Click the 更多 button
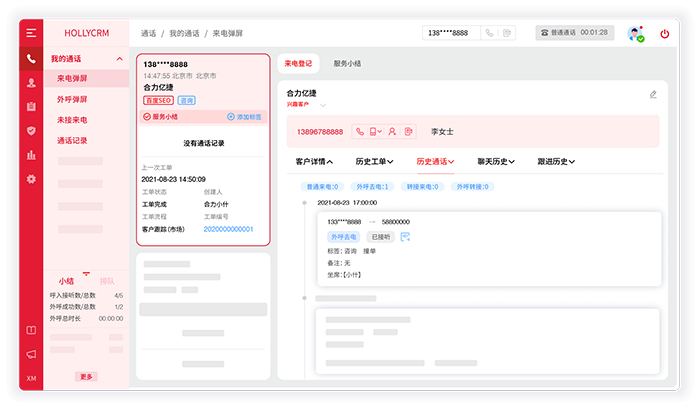The height and width of the screenshot is (409, 700). [x=86, y=377]
